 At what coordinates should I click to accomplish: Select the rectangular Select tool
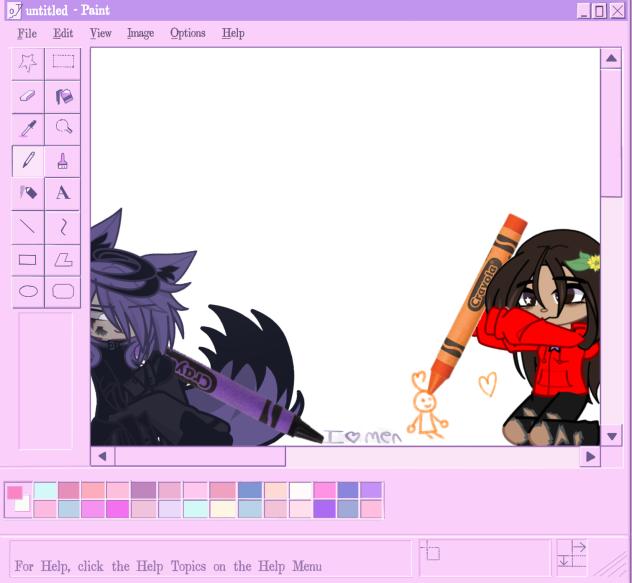63,62
